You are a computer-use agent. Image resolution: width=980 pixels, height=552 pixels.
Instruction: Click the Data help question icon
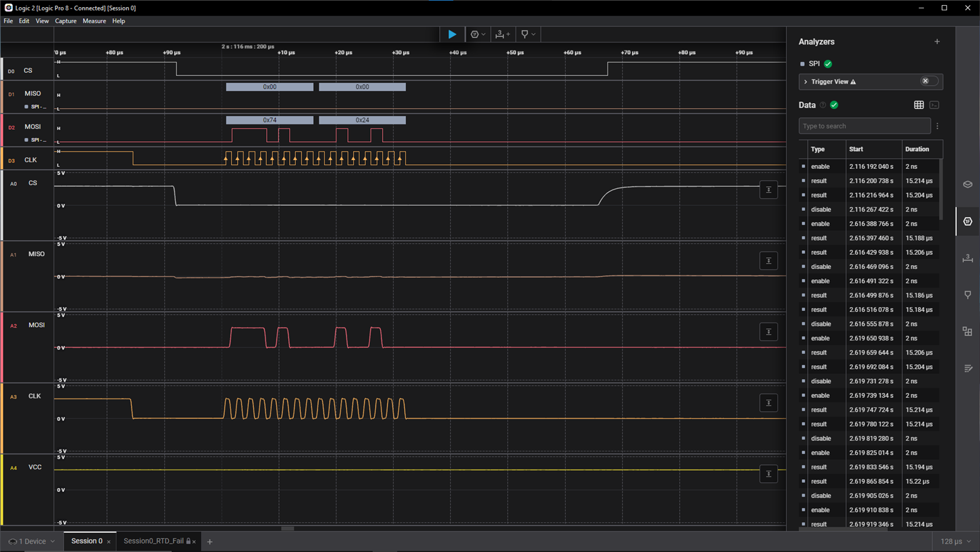pyautogui.click(x=823, y=105)
